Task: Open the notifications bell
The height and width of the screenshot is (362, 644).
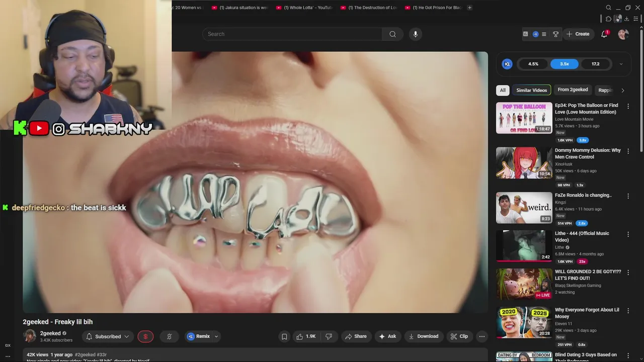Action: [x=604, y=34]
